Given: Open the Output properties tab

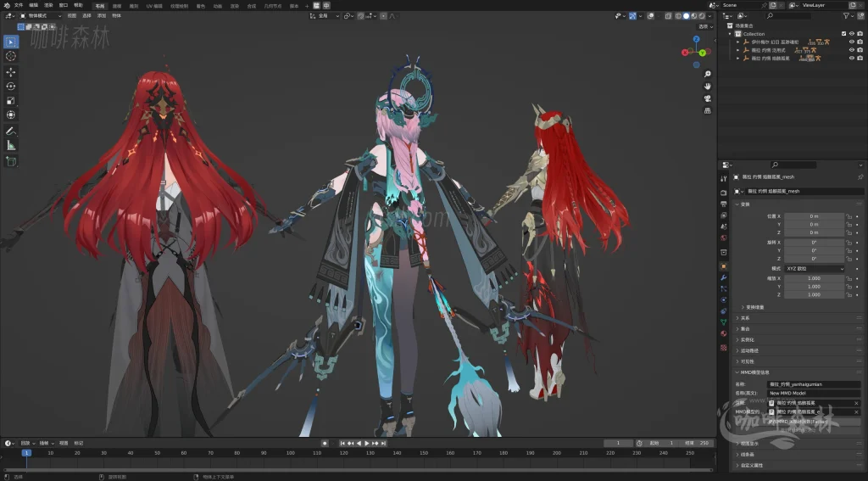Looking at the screenshot, I should [x=724, y=204].
